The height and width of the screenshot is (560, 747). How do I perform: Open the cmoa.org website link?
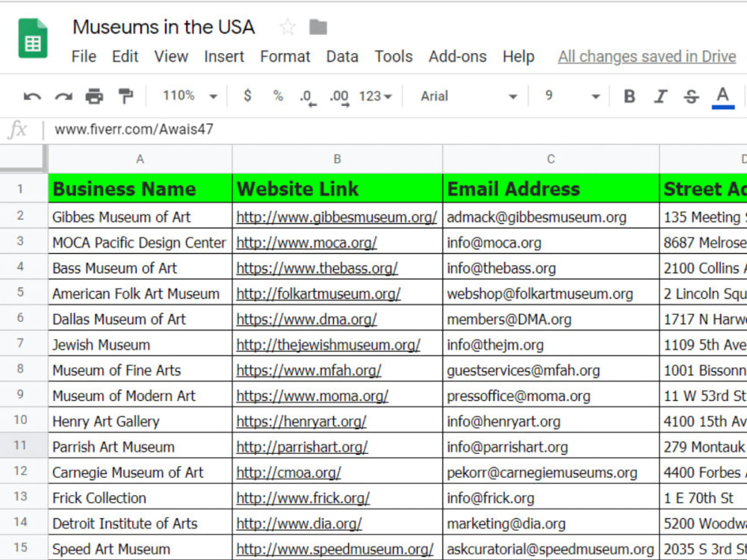point(288,473)
